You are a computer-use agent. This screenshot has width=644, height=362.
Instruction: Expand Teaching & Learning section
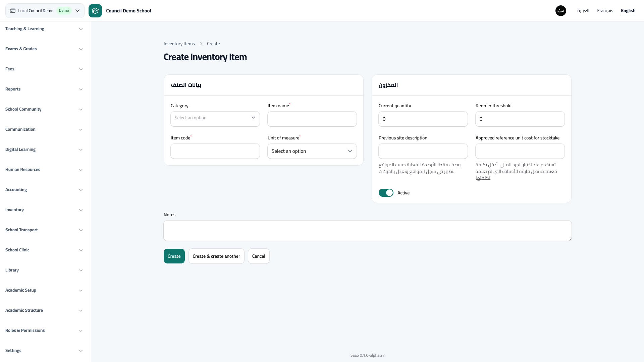pyautogui.click(x=44, y=29)
